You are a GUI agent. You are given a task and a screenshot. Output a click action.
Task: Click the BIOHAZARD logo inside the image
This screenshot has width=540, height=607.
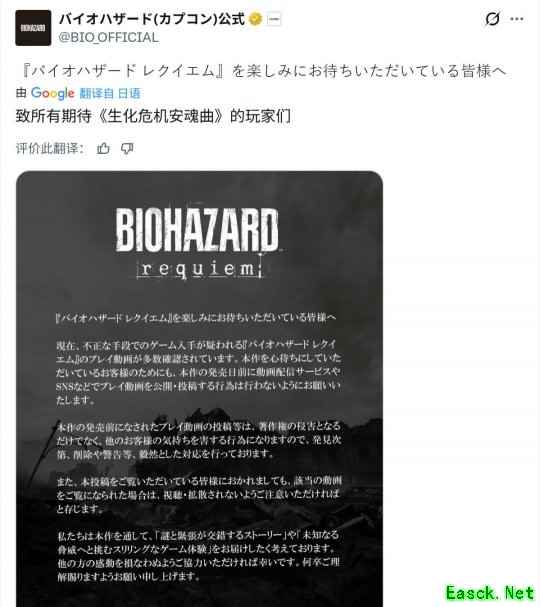pos(197,229)
